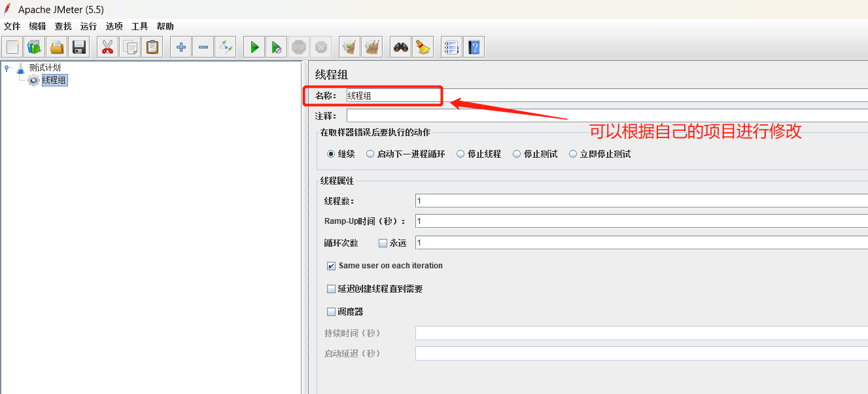The width and height of the screenshot is (868, 394).
Task: Open the 查找 menu
Action: (x=63, y=27)
